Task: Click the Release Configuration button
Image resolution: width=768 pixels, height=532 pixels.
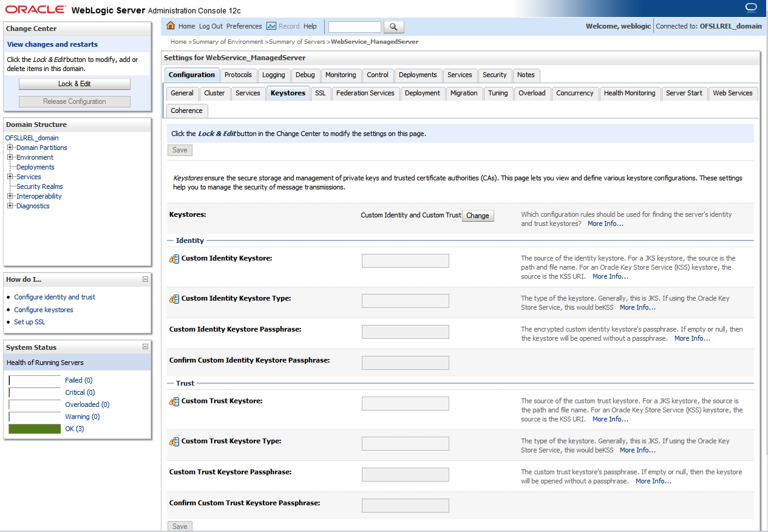Action: [x=74, y=101]
